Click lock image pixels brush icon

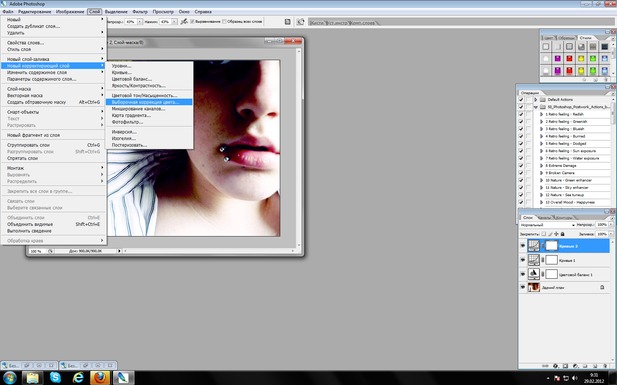click(x=550, y=234)
